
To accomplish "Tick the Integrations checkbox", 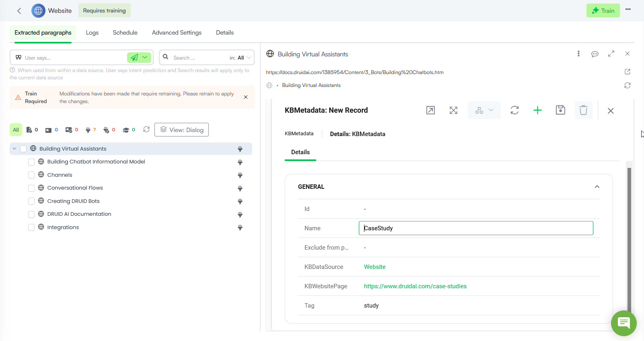I will click(31, 227).
